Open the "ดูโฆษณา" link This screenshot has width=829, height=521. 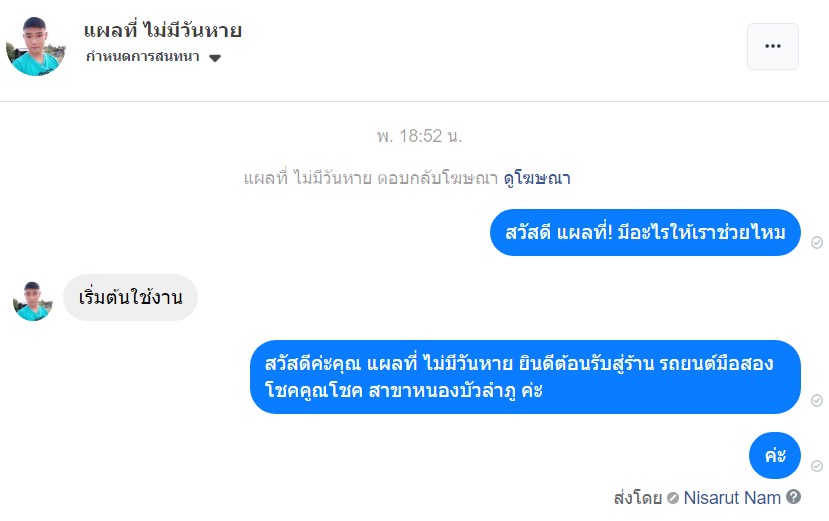pos(537,179)
